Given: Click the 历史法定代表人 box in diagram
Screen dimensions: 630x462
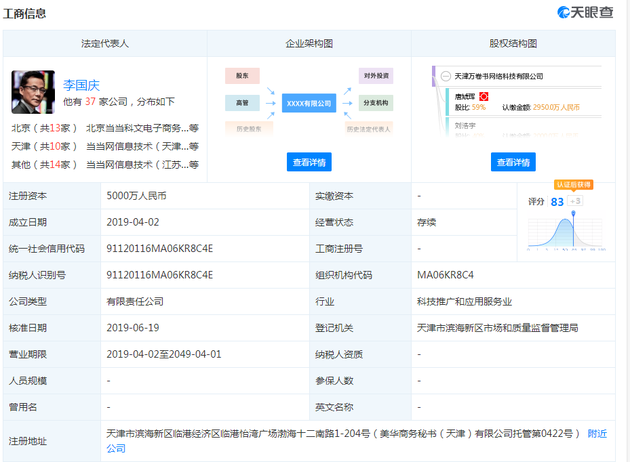Looking at the screenshot, I should (x=368, y=129).
